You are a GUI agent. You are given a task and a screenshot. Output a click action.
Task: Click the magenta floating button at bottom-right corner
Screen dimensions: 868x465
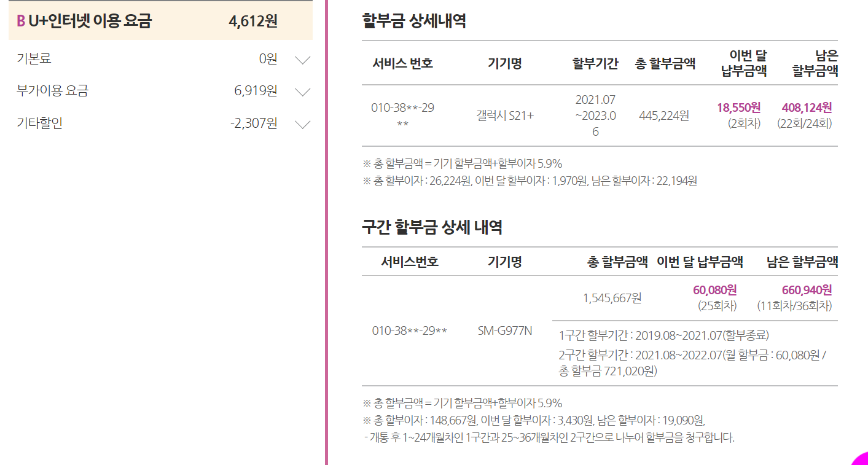[x=861, y=459]
